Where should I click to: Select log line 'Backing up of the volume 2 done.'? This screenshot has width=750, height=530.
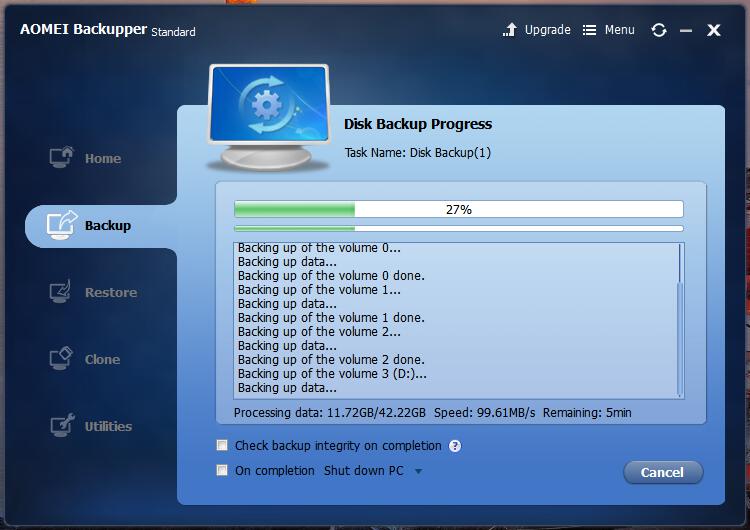coord(331,360)
